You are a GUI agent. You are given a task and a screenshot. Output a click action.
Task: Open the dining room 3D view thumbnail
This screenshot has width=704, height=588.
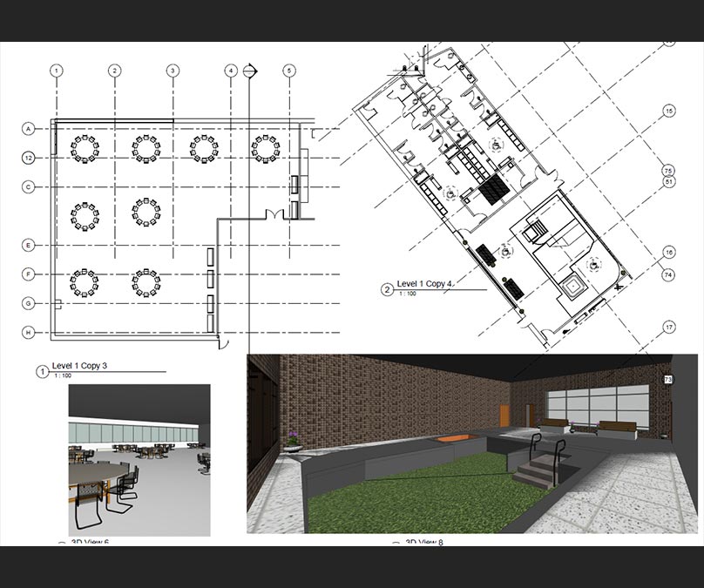click(x=139, y=460)
